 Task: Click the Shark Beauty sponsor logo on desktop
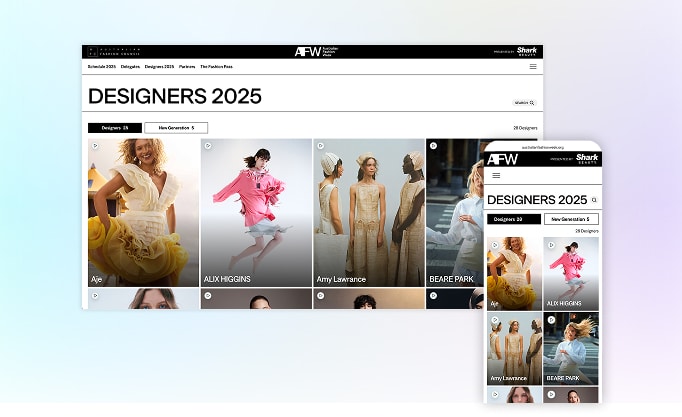click(x=526, y=51)
